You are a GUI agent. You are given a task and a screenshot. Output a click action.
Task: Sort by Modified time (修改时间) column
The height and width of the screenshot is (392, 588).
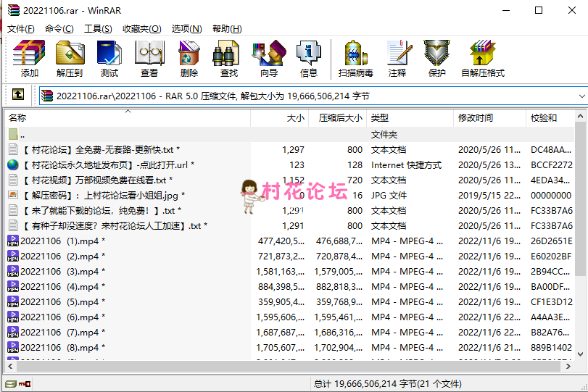pyautogui.click(x=476, y=117)
